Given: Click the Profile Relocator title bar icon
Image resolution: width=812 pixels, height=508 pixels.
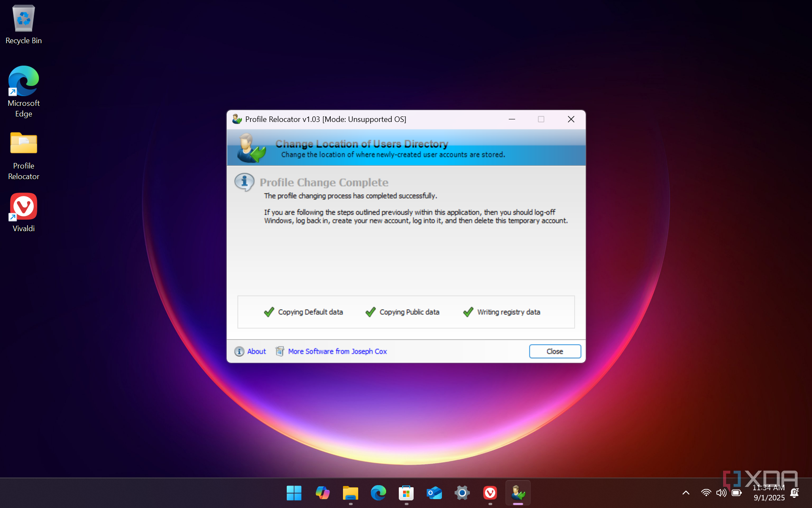Looking at the screenshot, I should 237,119.
